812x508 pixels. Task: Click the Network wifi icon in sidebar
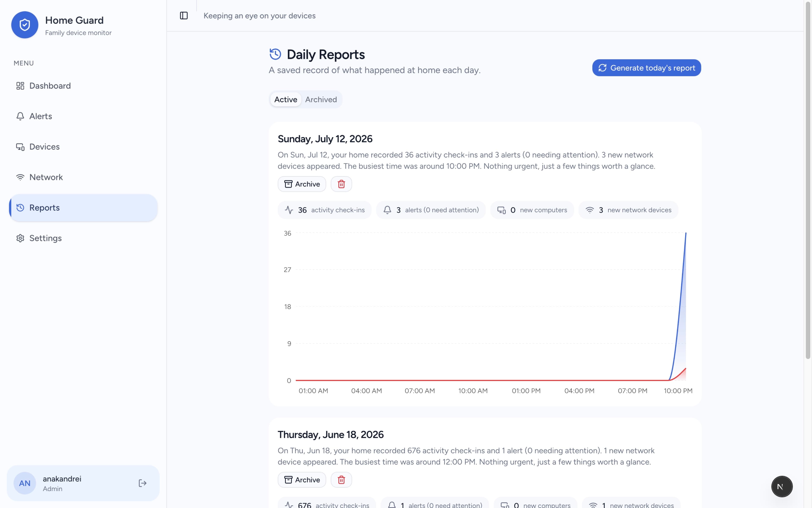pyautogui.click(x=20, y=177)
